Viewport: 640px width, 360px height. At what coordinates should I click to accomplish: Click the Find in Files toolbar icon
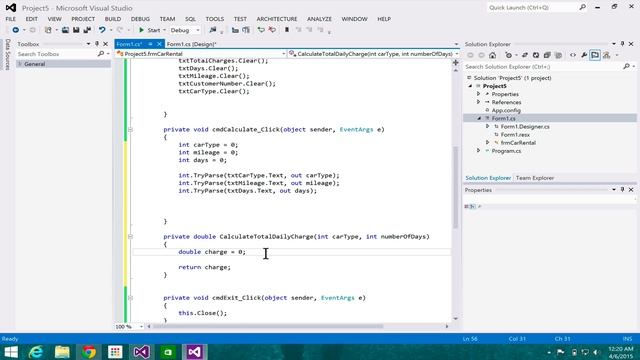pos(213,30)
